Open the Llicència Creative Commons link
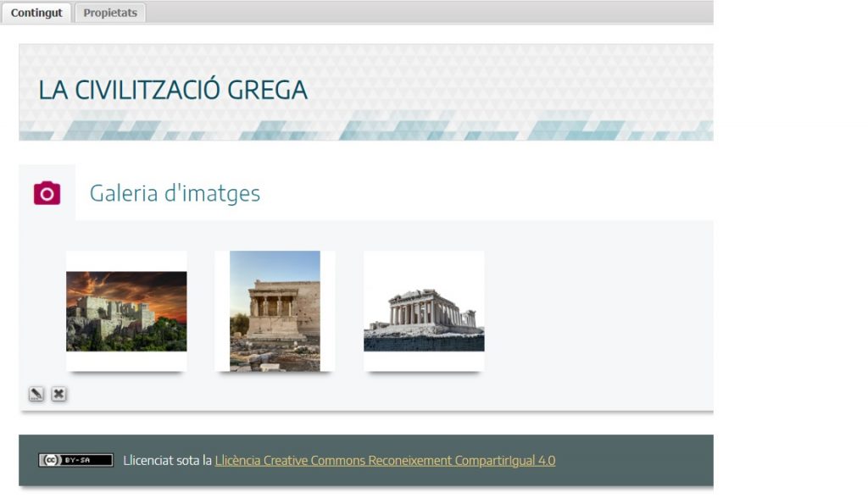This screenshot has height=504, width=868. (385, 460)
